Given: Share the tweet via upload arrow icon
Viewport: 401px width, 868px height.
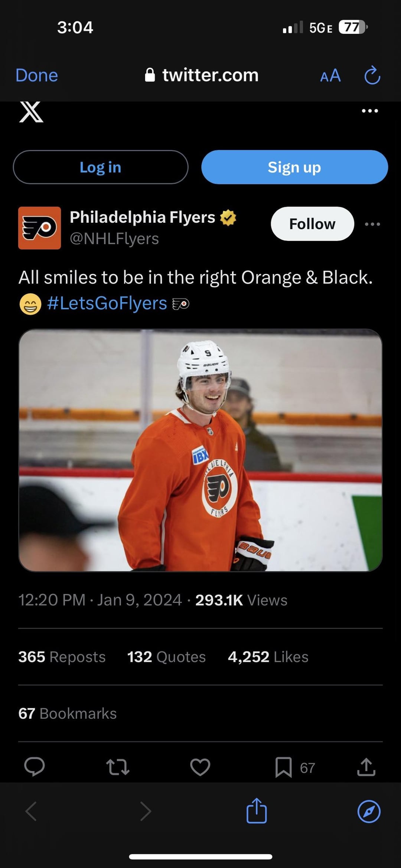Looking at the screenshot, I should (x=366, y=767).
